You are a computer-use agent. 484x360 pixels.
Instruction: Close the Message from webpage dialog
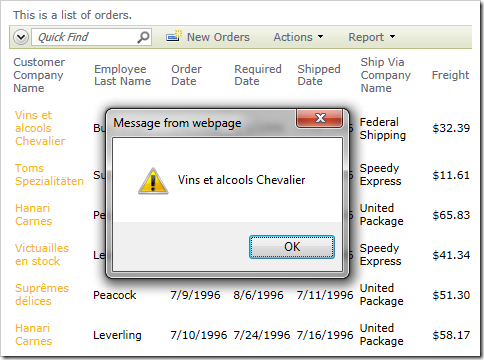pyautogui.click(x=319, y=118)
